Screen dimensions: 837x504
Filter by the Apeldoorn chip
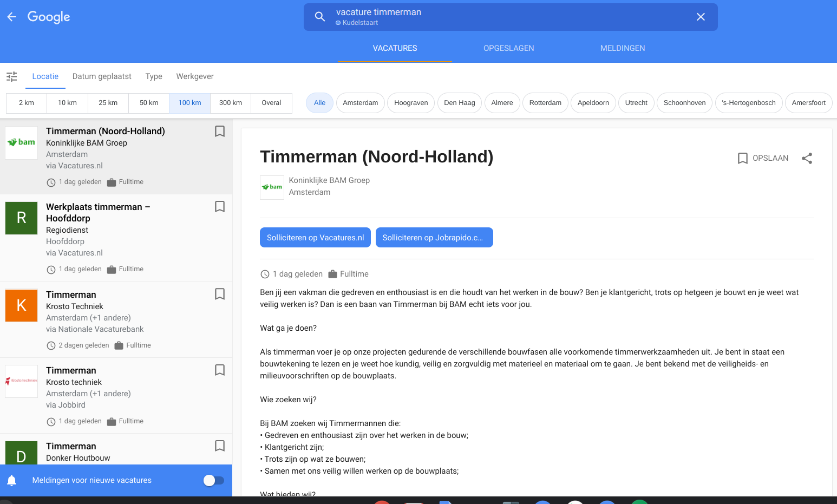[593, 103]
